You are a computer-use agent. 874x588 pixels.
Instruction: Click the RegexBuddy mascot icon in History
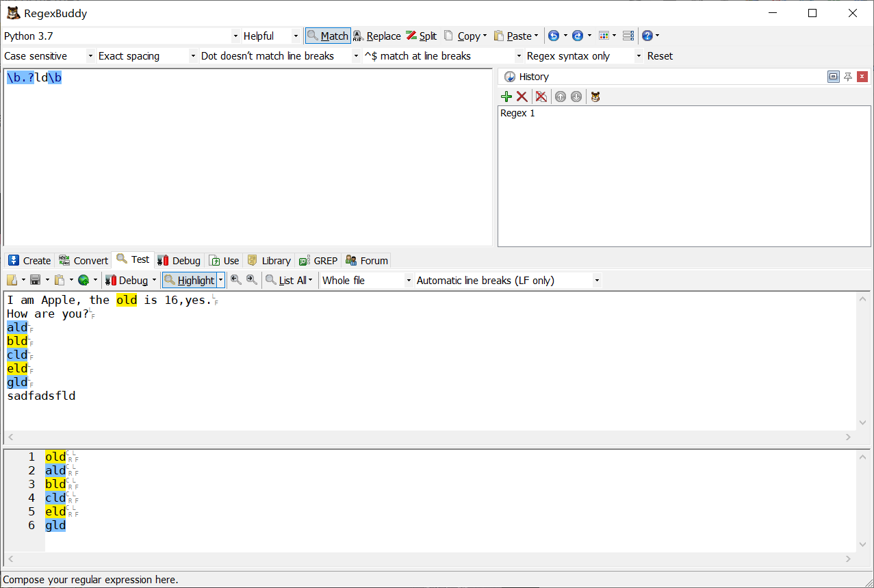point(595,97)
